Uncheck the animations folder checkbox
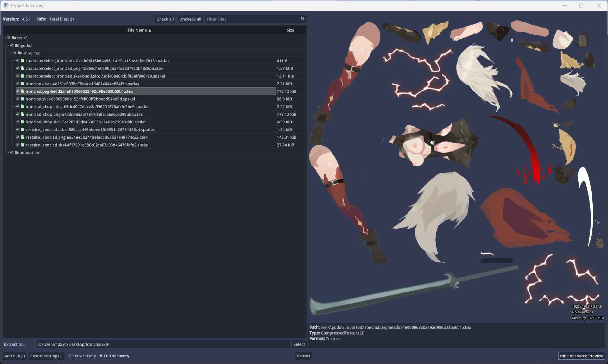The height and width of the screenshot is (364, 608). point(12,152)
